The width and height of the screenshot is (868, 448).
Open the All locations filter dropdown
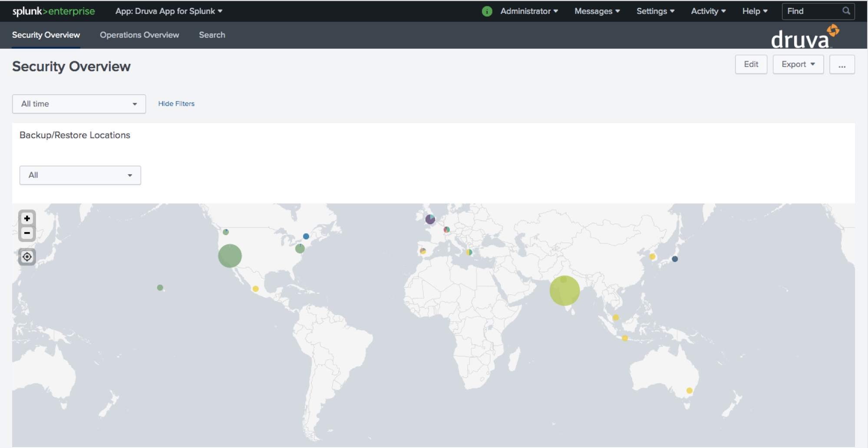(80, 175)
